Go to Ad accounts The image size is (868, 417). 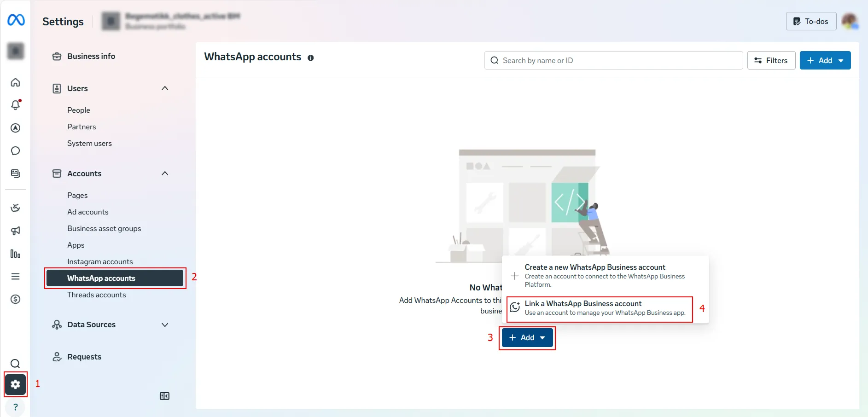88,212
